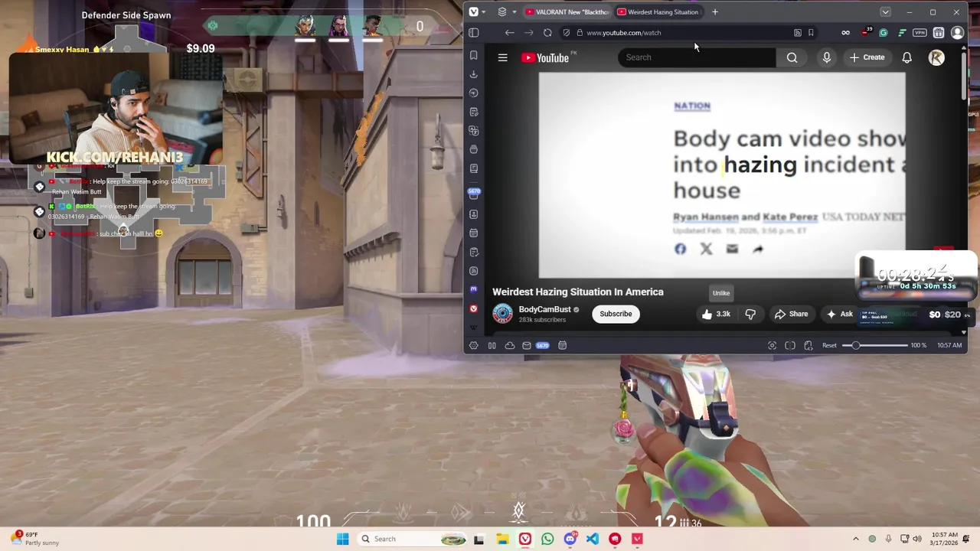Open the Downloads panel in side bar
The height and width of the screenshot is (551, 980).
click(473, 74)
